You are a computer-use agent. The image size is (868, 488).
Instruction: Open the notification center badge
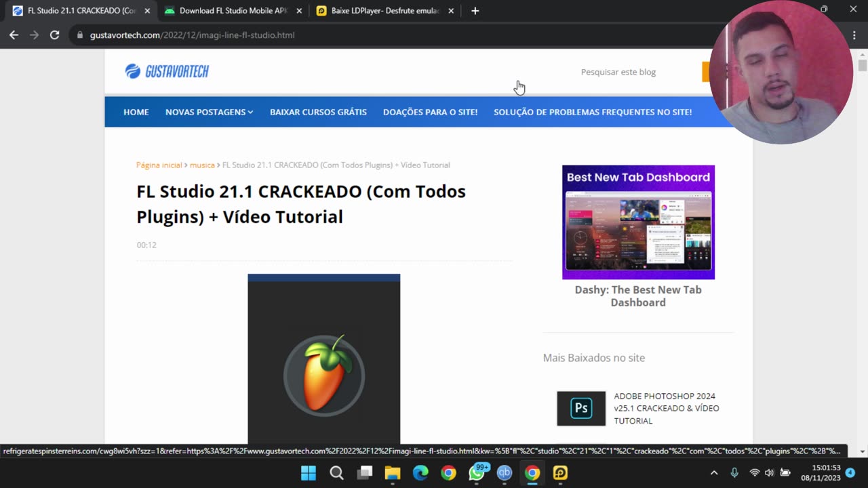coord(850,472)
